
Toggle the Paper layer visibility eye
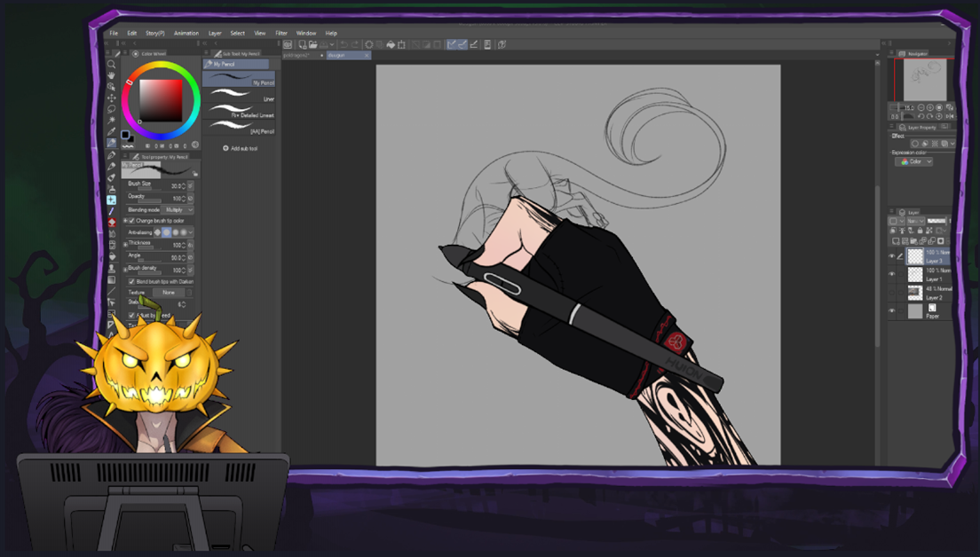pyautogui.click(x=892, y=311)
